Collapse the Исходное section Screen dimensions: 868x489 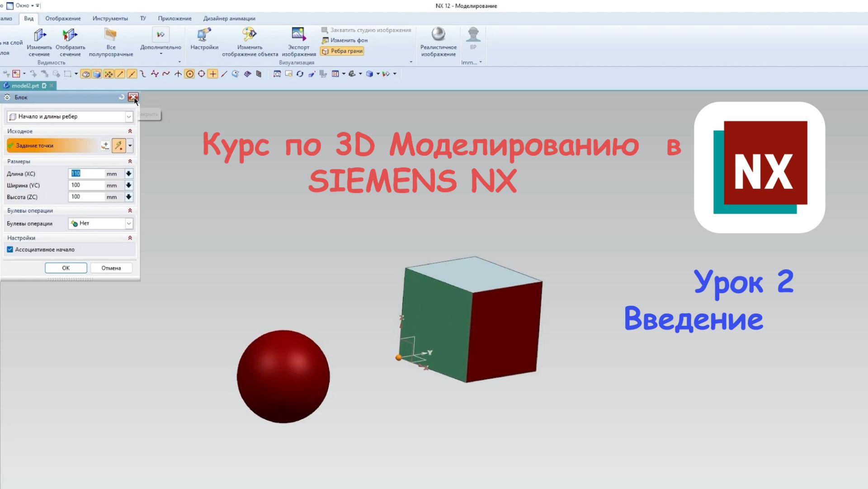(x=130, y=131)
